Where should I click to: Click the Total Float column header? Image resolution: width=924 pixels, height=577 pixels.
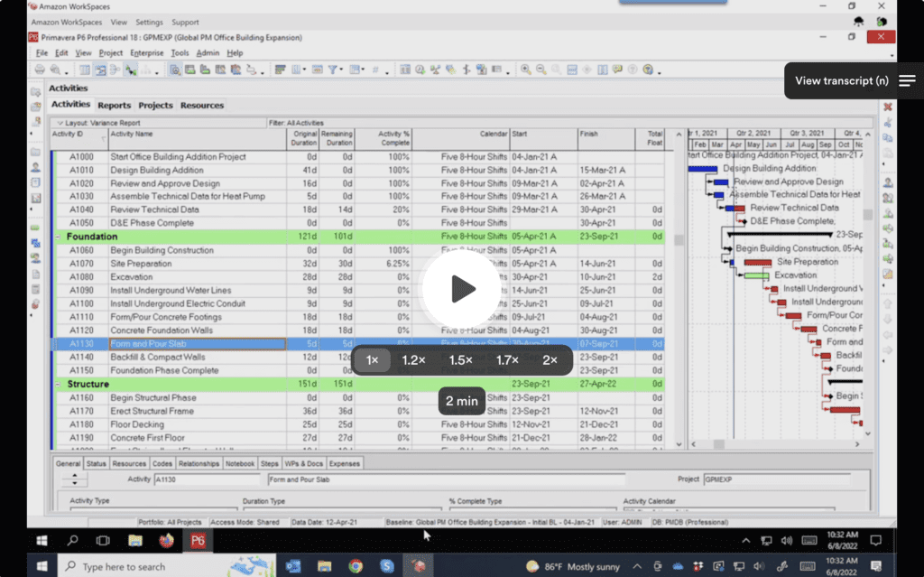click(x=651, y=139)
